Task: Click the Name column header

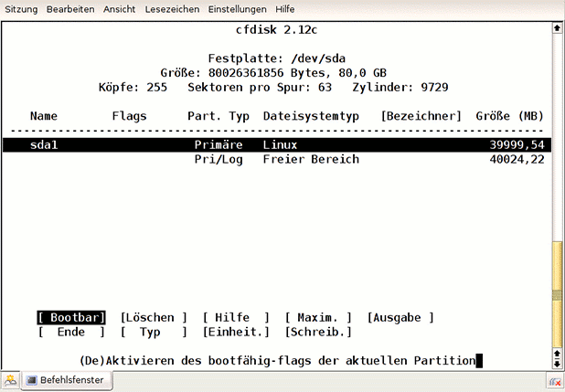Action: coord(44,116)
